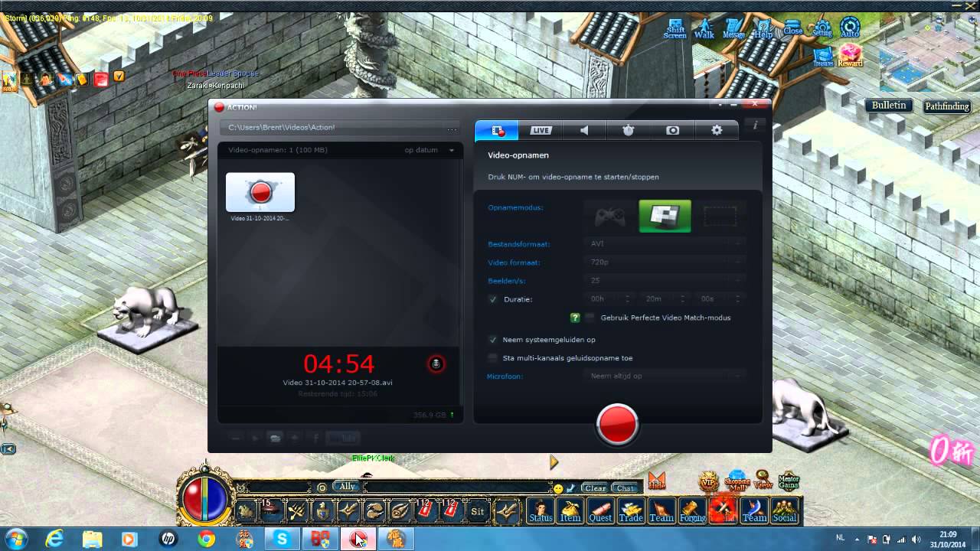
Task: Open the screenshots camera tab
Action: [672, 130]
